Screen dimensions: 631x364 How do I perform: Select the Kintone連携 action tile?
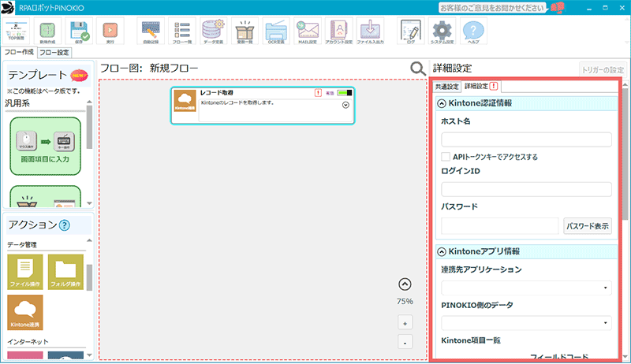pyautogui.click(x=25, y=313)
